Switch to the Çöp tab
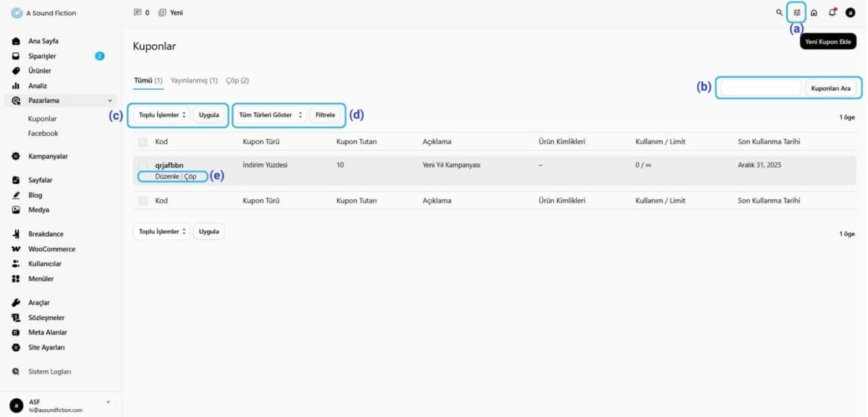 (x=238, y=80)
